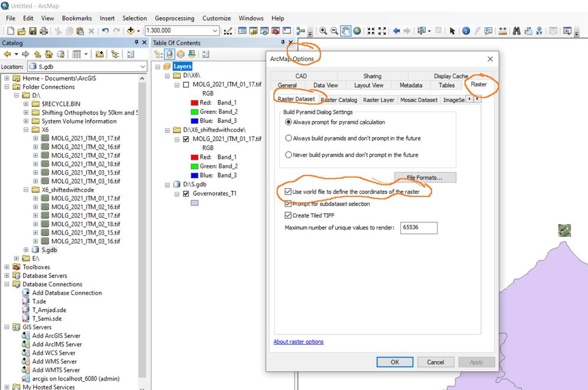Collapse the Database Connections node
The height and width of the screenshot is (390, 588).
(6, 284)
